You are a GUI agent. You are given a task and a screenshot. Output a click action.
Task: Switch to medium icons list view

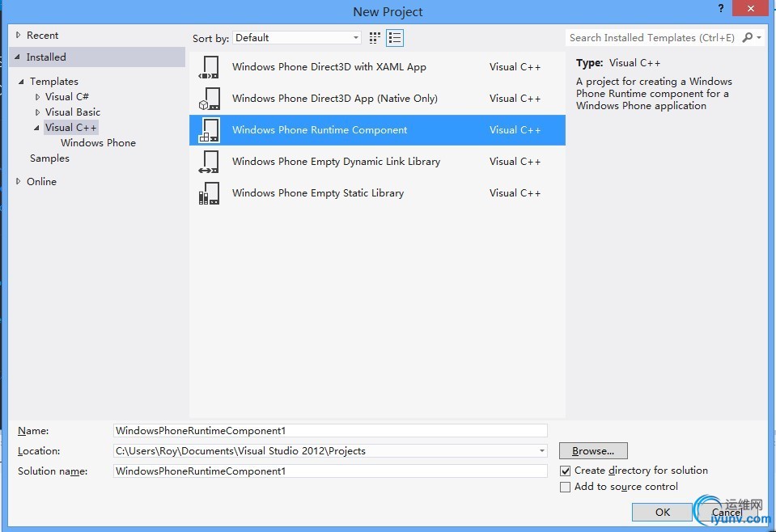tap(395, 38)
